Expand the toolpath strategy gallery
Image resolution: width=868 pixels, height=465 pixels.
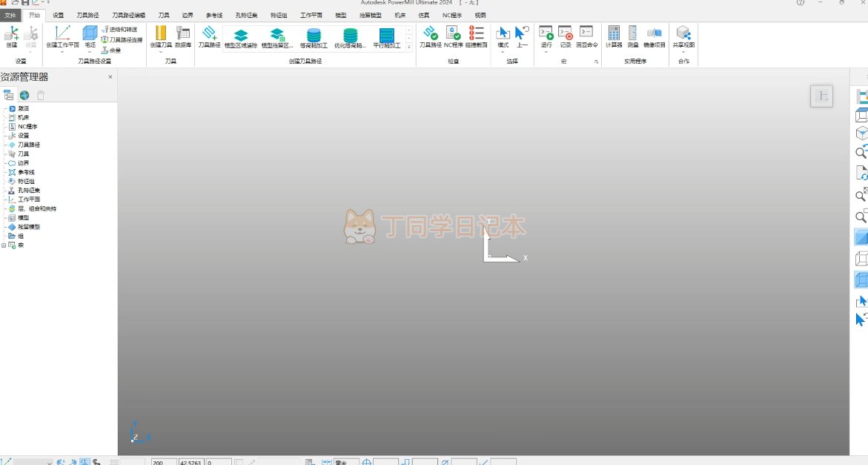[x=409, y=47]
